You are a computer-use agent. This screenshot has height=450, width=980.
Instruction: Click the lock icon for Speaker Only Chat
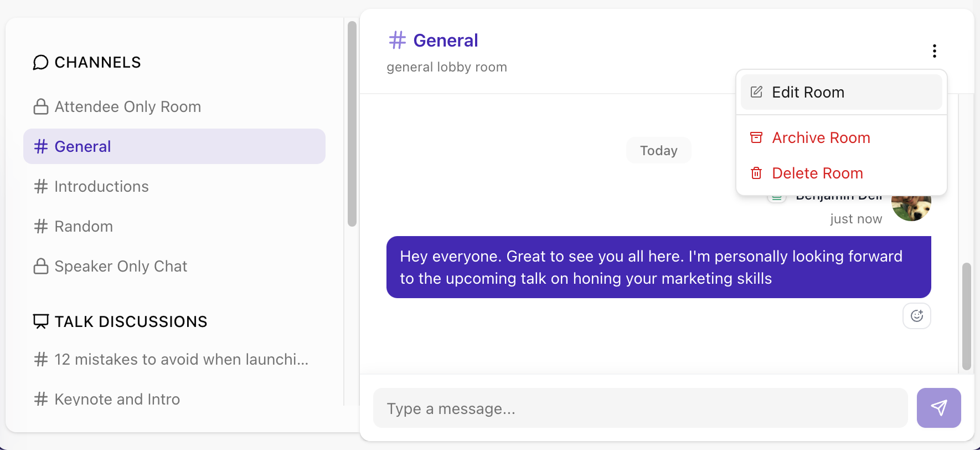(41, 266)
